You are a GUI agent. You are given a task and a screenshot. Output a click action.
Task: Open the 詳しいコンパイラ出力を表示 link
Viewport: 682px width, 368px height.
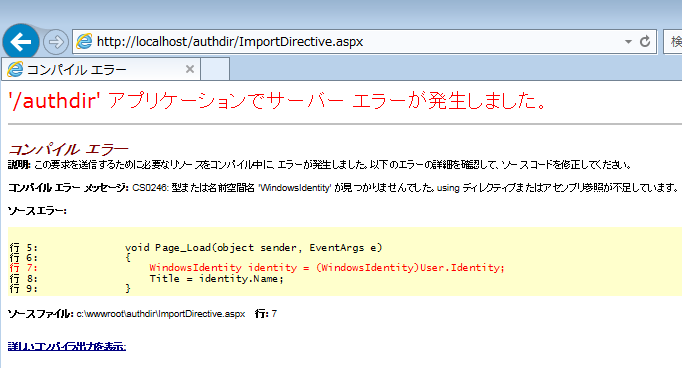pyautogui.click(x=67, y=346)
